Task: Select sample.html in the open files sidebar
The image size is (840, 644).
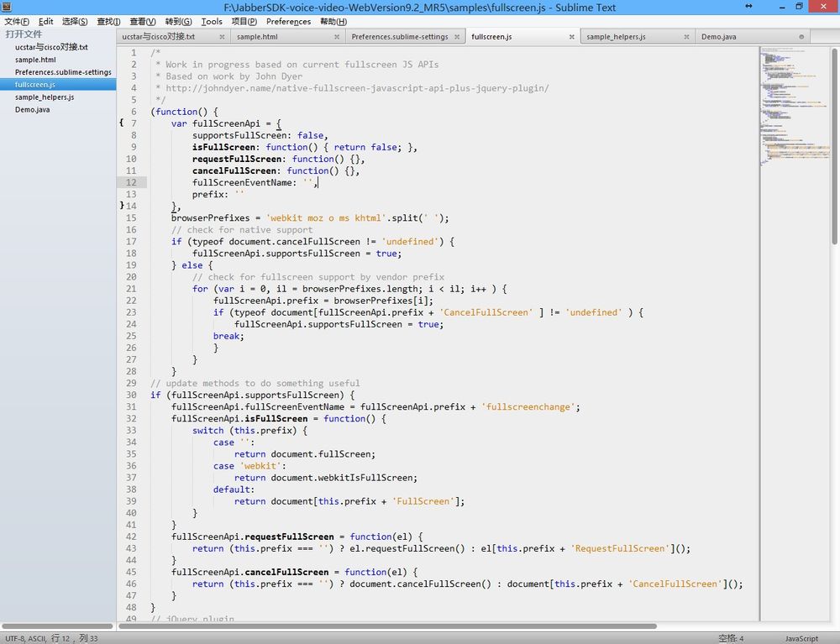Action: point(58,60)
